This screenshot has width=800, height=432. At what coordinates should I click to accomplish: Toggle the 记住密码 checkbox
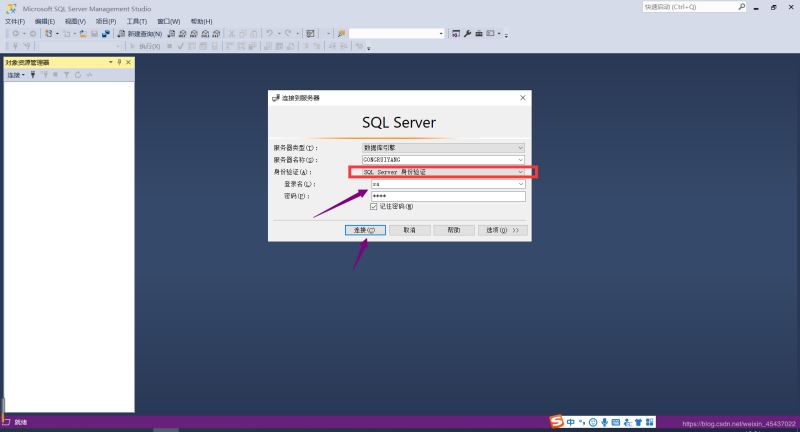pos(374,207)
